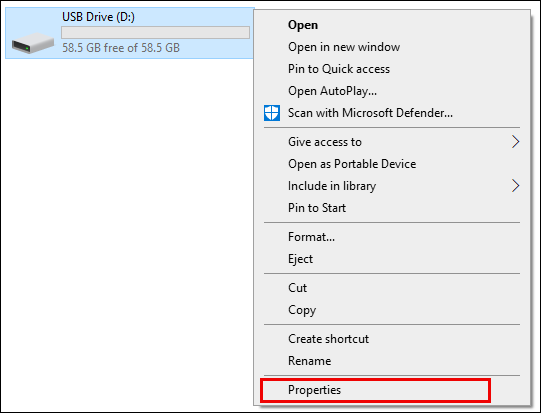The width and height of the screenshot is (541, 413).
Task: Open the Give access to menu item
Action: tap(392, 142)
